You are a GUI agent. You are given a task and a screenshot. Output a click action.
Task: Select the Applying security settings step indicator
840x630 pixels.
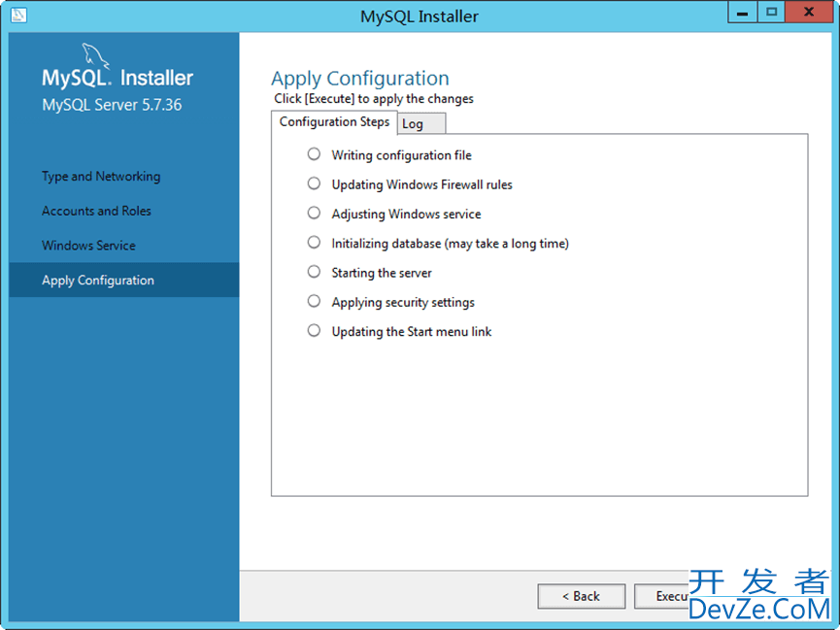(x=314, y=302)
